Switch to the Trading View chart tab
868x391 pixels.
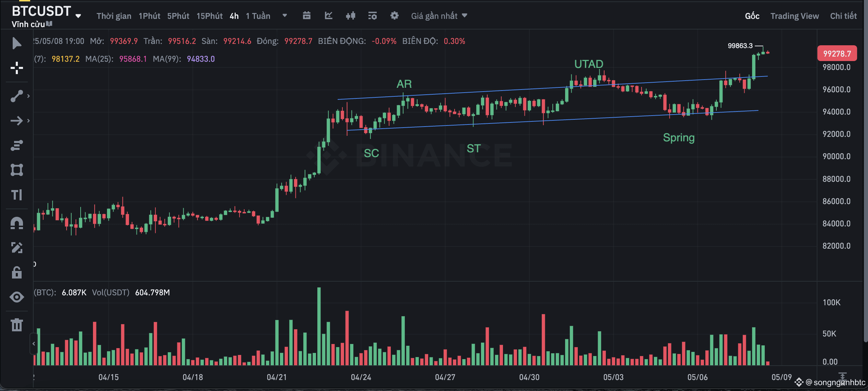tap(795, 16)
